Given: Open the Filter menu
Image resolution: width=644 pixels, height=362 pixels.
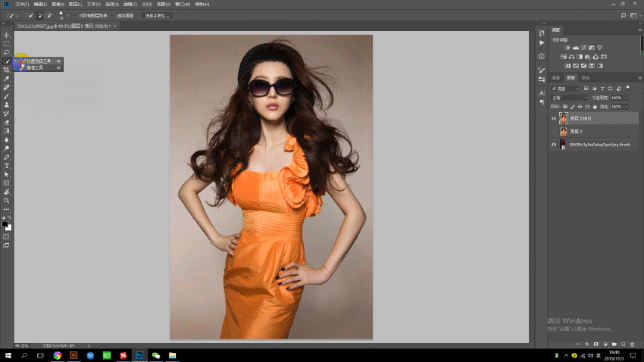Looking at the screenshot, I should [130, 4].
